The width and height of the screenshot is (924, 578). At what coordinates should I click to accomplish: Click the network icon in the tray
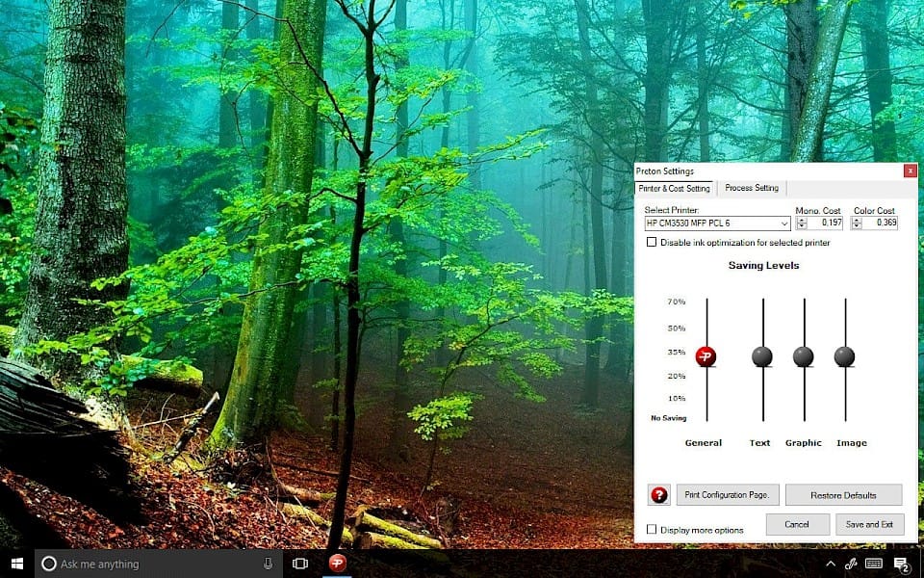click(x=851, y=564)
